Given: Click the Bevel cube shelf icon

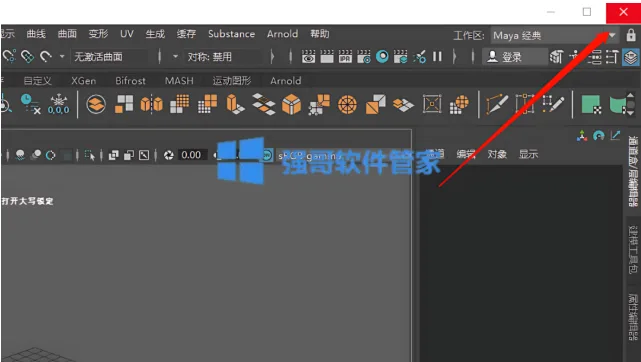Looking at the screenshot, I should [291, 104].
